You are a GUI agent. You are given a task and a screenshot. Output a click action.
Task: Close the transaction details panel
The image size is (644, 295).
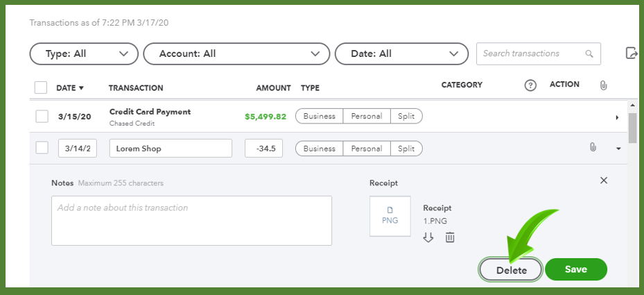point(604,180)
